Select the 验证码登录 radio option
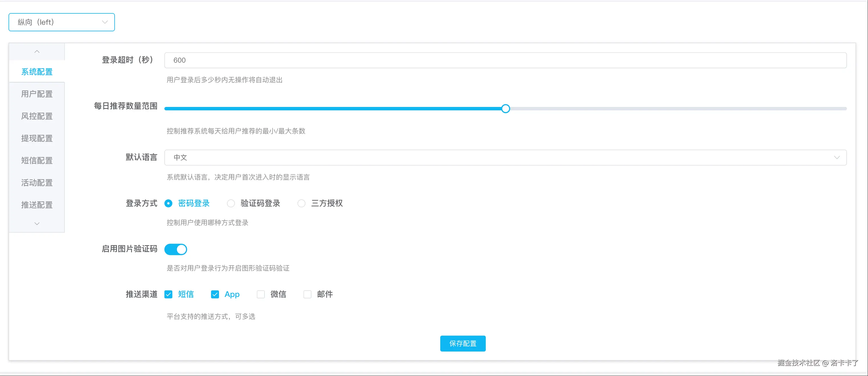 231,203
